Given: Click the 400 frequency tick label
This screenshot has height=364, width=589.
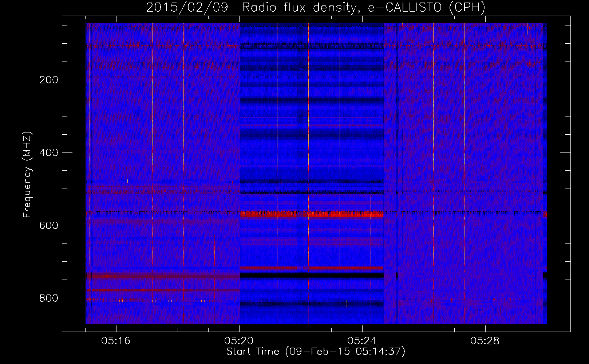Looking at the screenshot, I should (x=49, y=153).
